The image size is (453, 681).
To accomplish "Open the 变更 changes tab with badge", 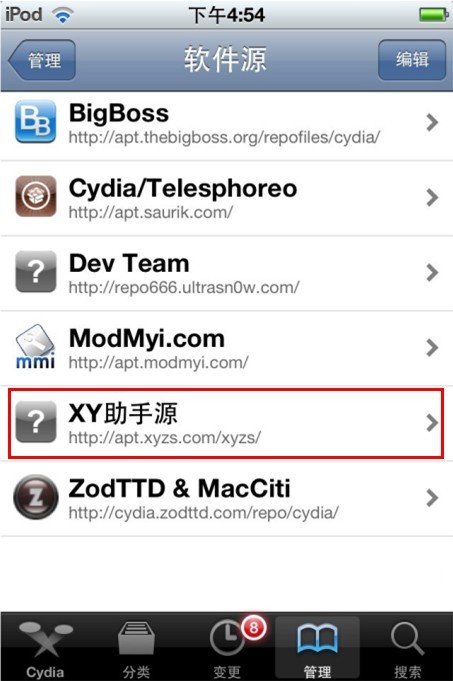I will tap(227, 647).
